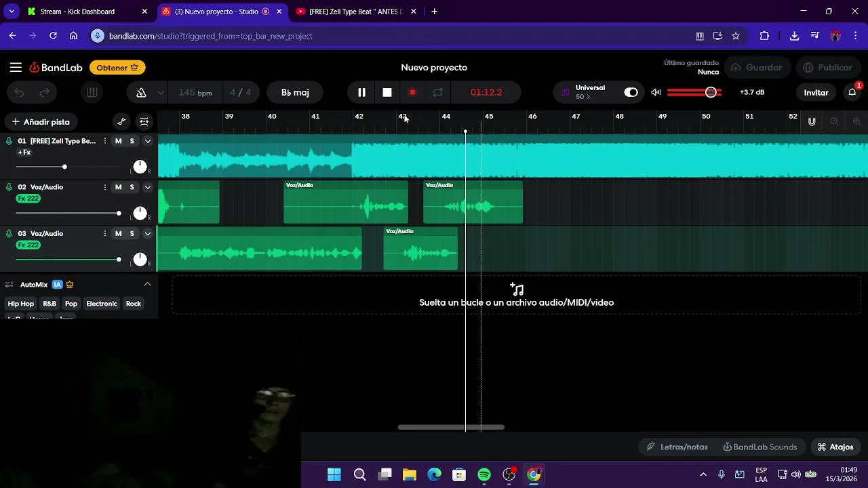Viewport: 868px width, 488px height.
Task: Select the Hip Hop AutoMix genre
Action: pyautogui.click(x=21, y=304)
